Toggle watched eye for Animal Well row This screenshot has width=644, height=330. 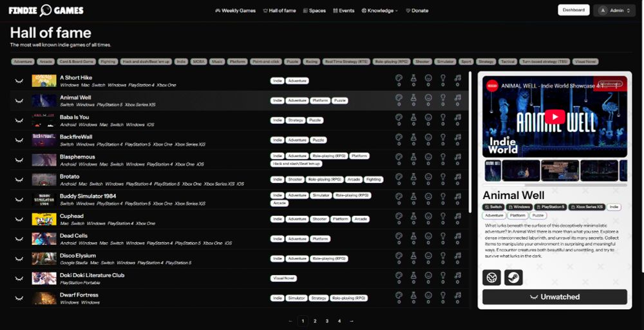pyautogui.click(x=19, y=101)
